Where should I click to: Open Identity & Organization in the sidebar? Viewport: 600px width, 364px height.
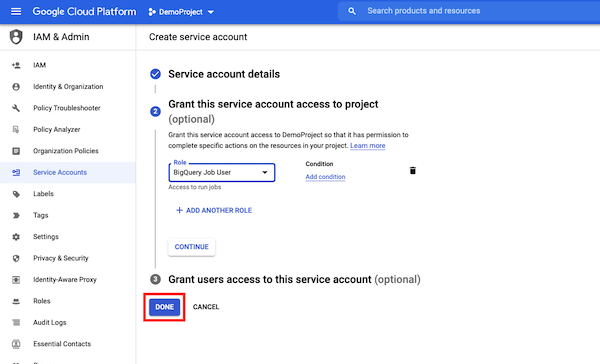tap(68, 87)
